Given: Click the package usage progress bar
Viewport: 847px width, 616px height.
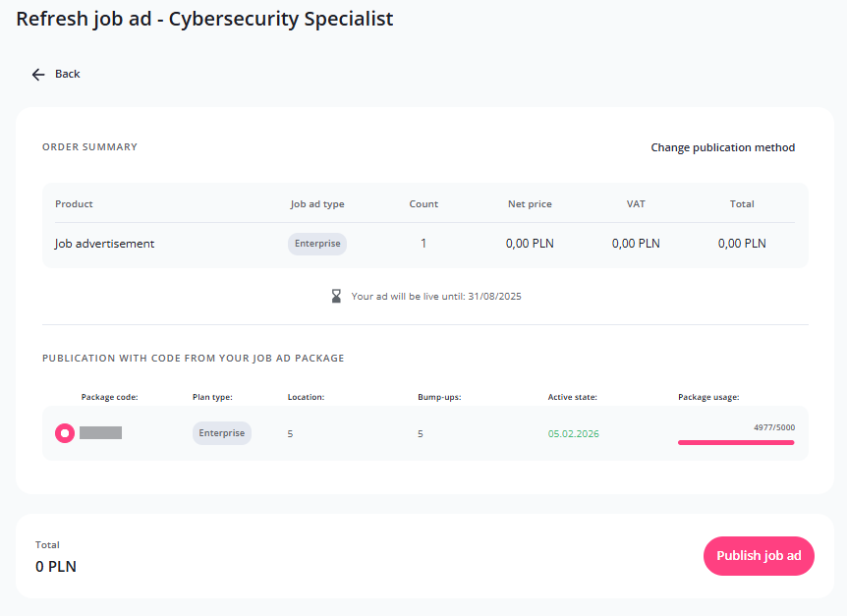Looking at the screenshot, I should click(x=735, y=443).
